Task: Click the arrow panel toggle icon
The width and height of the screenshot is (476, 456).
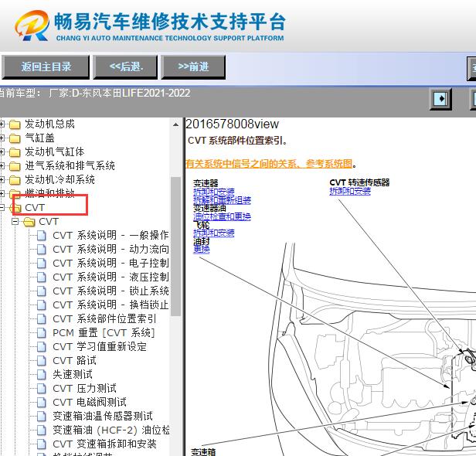Action: [x=440, y=99]
